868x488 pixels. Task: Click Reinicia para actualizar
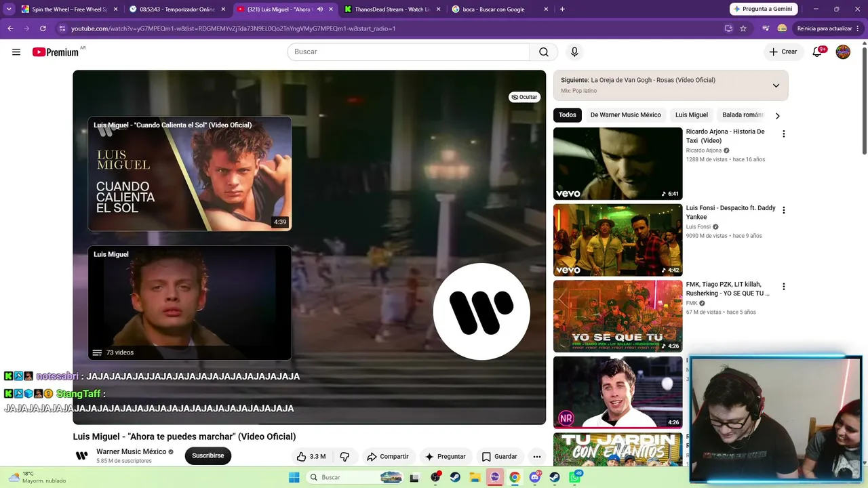point(825,28)
